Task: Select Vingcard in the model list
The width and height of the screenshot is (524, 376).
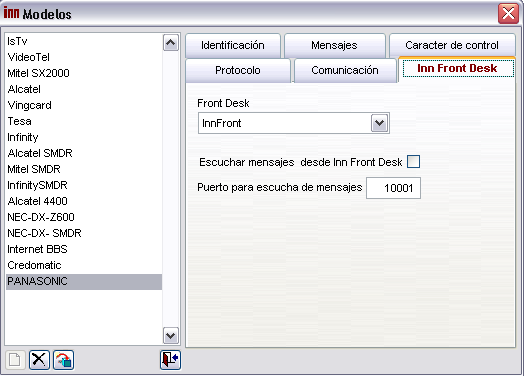Action: pos(84,105)
